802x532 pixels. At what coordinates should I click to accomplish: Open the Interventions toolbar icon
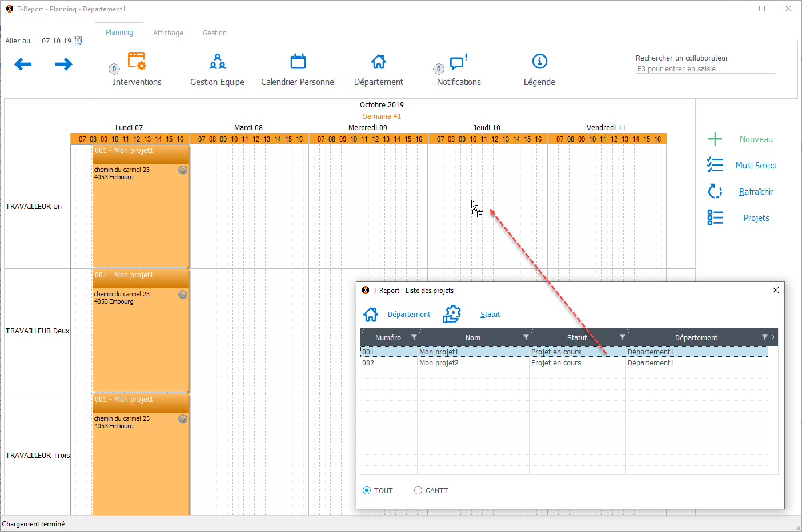coord(137,62)
